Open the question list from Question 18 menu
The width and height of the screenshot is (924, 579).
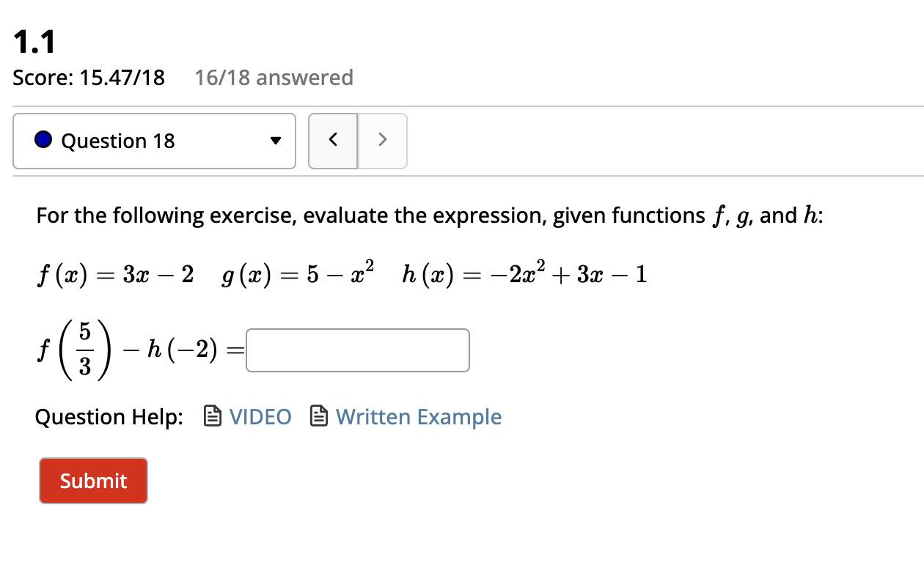pos(154,141)
